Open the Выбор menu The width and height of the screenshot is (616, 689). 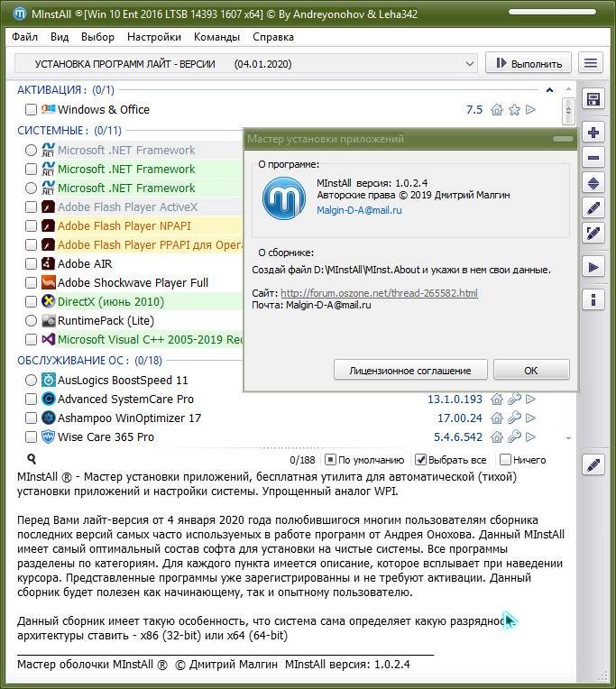point(97,37)
